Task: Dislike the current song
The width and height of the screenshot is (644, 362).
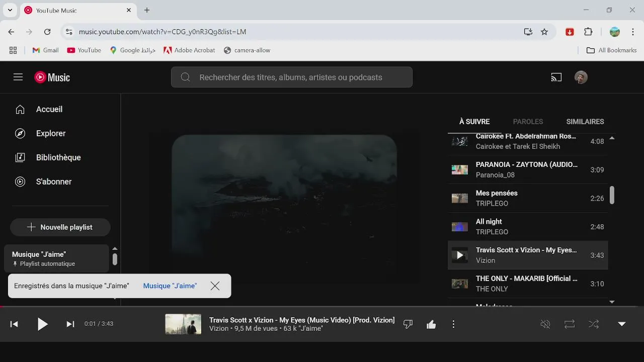Action: (408, 324)
